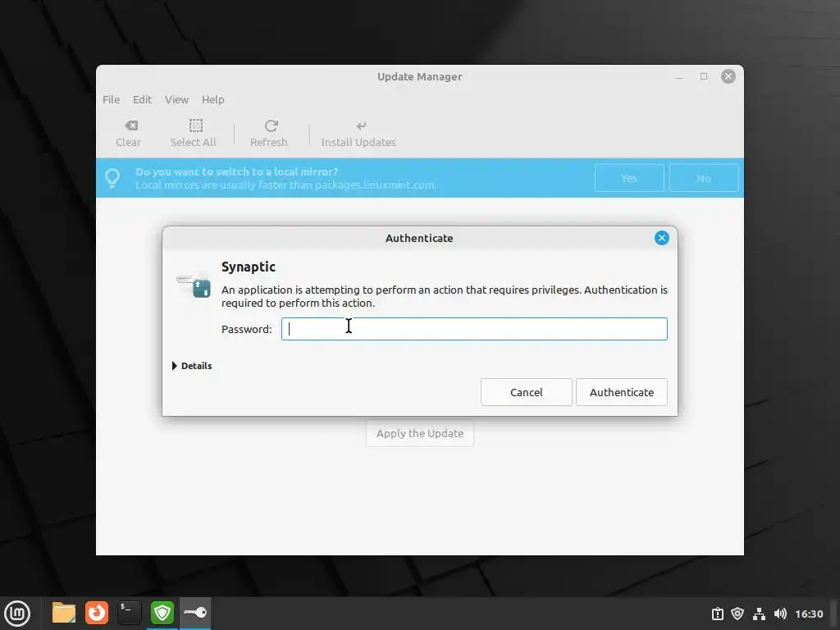Viewport: 840px width, 630px height.
Task: Open the Edit menu in Update Manager
Action: pos(142,99)
